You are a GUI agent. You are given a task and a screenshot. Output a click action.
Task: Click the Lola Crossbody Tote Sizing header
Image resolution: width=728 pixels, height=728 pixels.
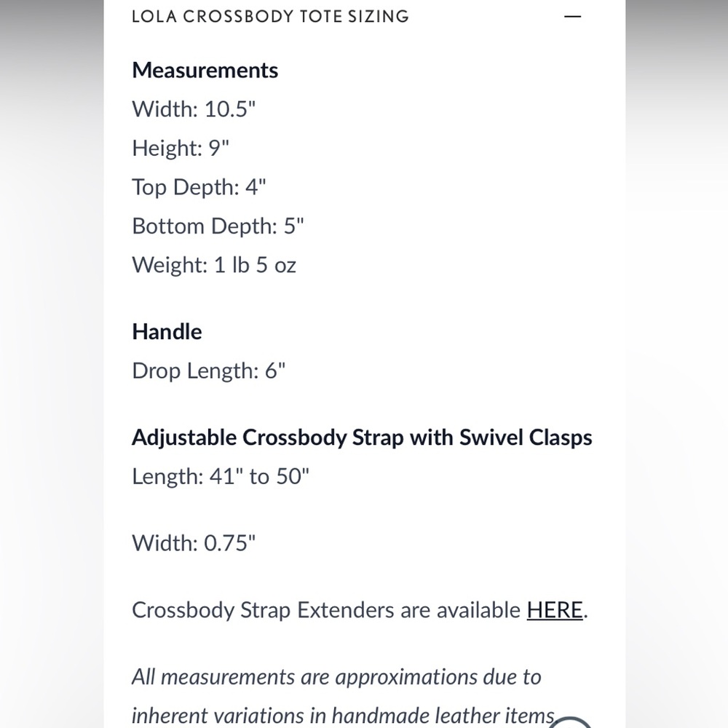[x=270, y=17]
